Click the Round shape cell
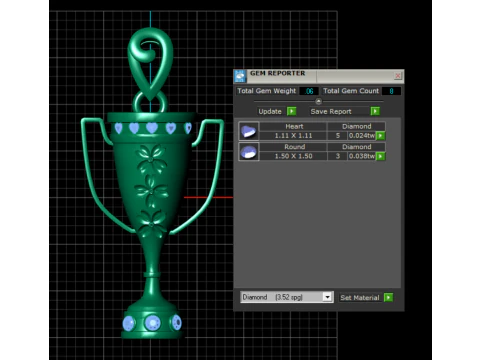480x360 pixels. coord(294,147)
